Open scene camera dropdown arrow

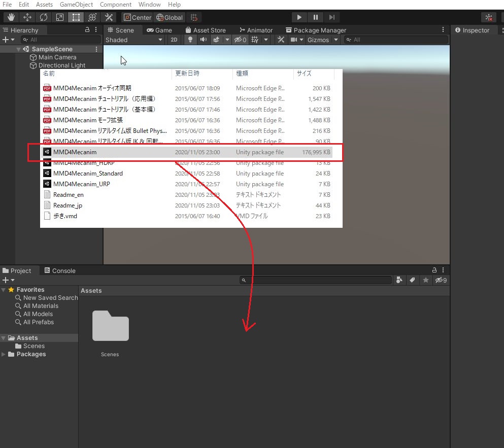coord(301,40)
